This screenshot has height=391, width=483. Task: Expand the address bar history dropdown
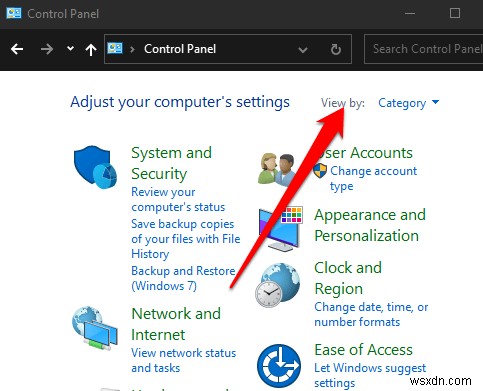tap(303, 50)
